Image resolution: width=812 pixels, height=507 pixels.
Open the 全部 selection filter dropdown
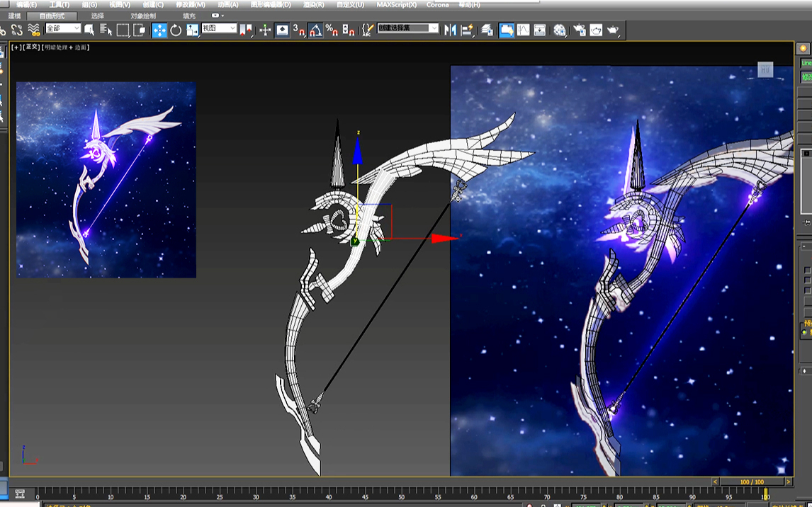[62, 28]
